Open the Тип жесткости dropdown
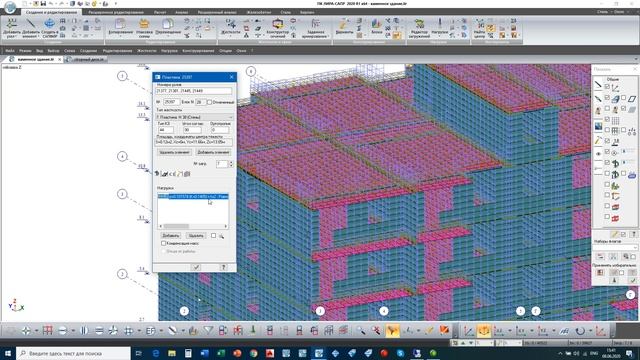640x360 pixels. coord(194,117)
